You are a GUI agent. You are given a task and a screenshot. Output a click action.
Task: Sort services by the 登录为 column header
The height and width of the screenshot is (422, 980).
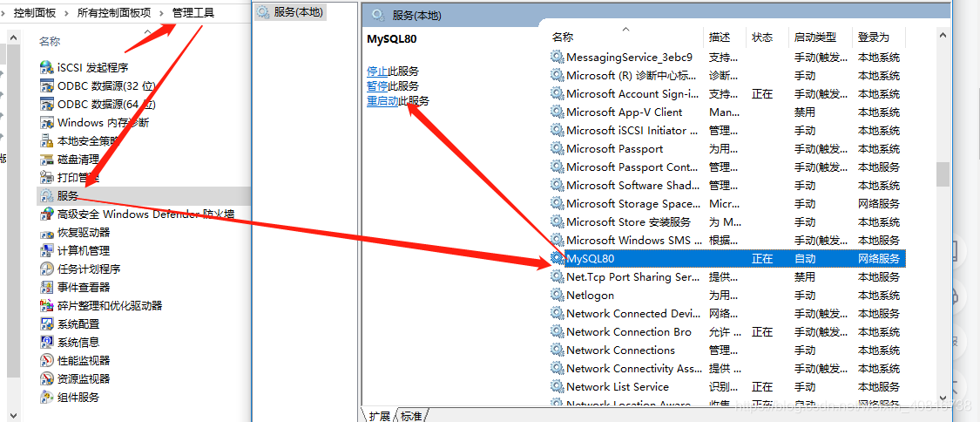tap(879, 37)
